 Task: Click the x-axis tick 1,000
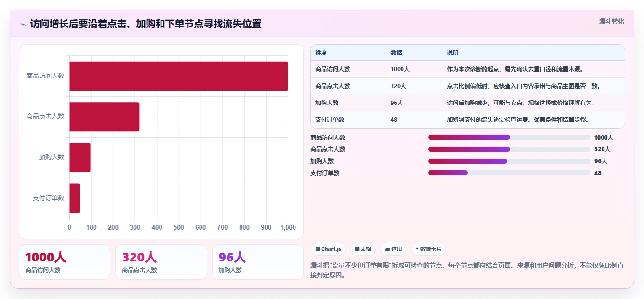[288, 227]
